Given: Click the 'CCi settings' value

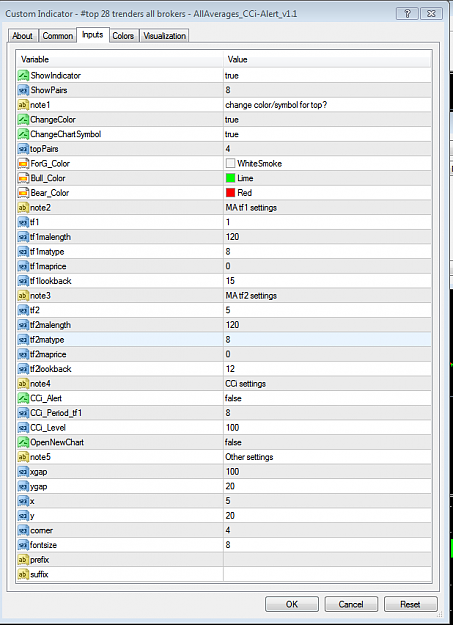Looking at the screenshot, I should pyautogui.click(x=246, y=384).
